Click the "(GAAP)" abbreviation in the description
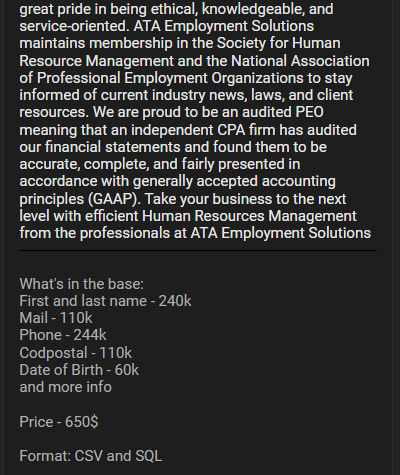 [x=114, y=199]
